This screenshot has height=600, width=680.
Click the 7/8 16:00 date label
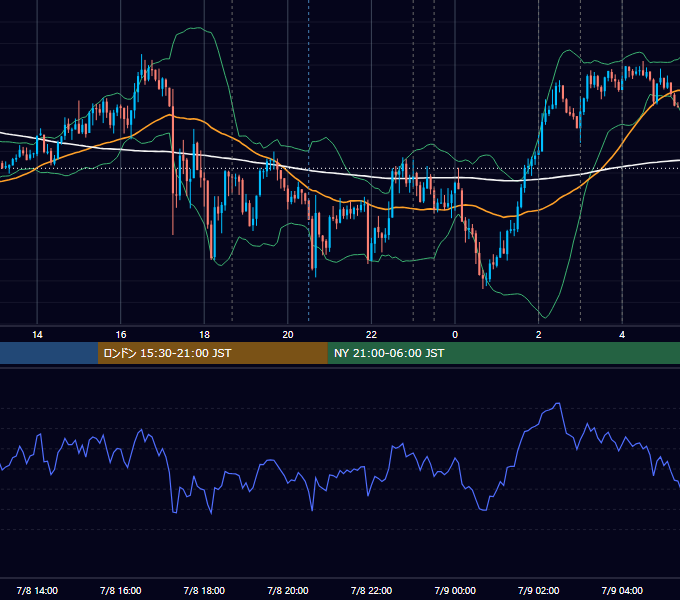121,590
